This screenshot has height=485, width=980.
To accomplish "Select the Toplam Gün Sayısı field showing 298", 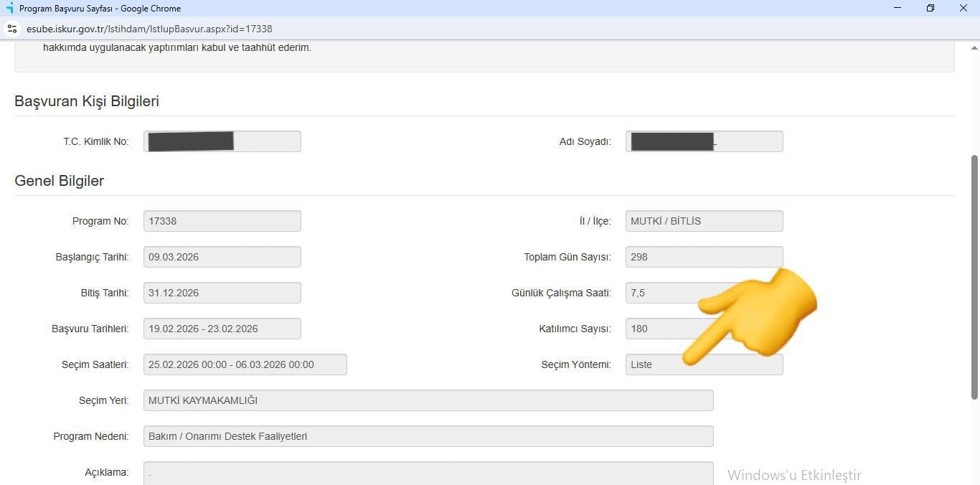I will 704,257.
